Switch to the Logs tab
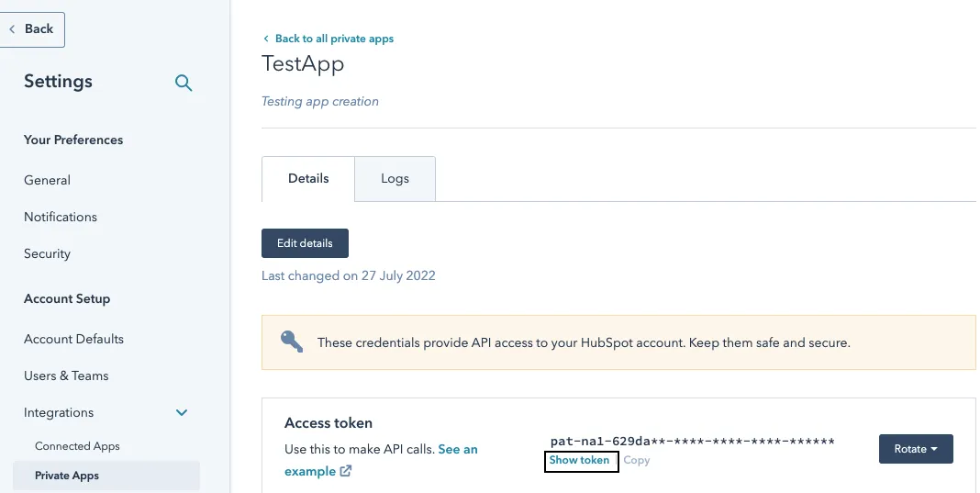 [395, 178]
